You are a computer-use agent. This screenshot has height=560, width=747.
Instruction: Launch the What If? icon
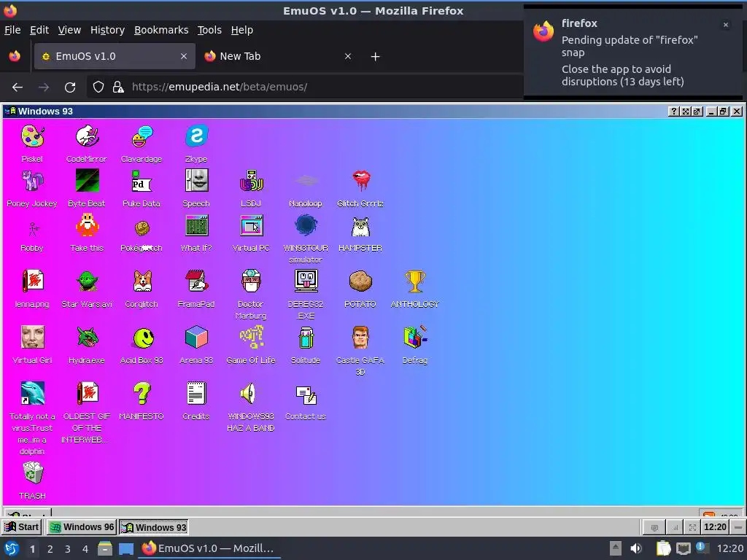pos(196,226)
